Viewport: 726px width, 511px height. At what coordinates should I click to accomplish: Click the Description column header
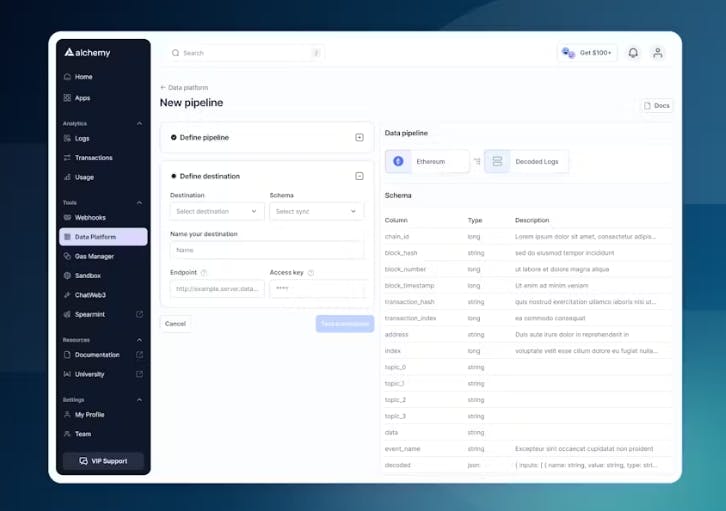click(x=532, y=220)
